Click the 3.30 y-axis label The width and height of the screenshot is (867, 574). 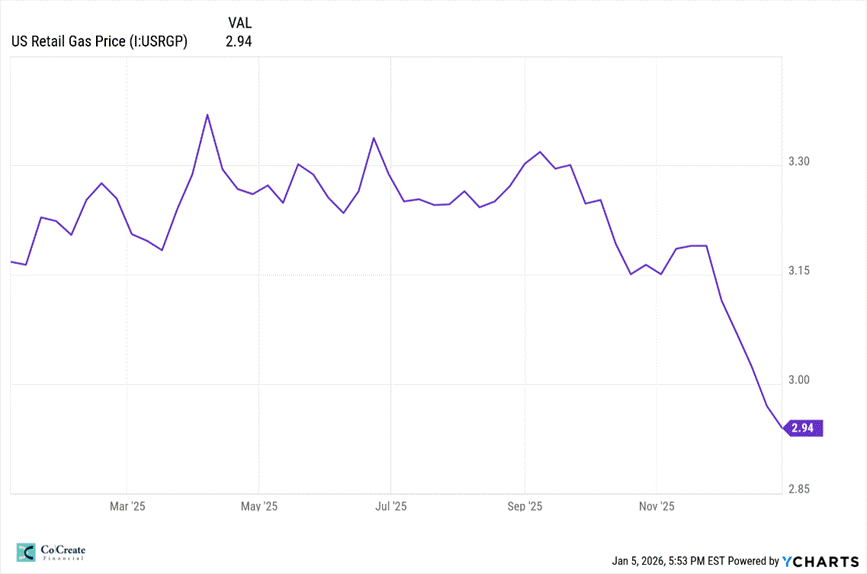(798, 161)
